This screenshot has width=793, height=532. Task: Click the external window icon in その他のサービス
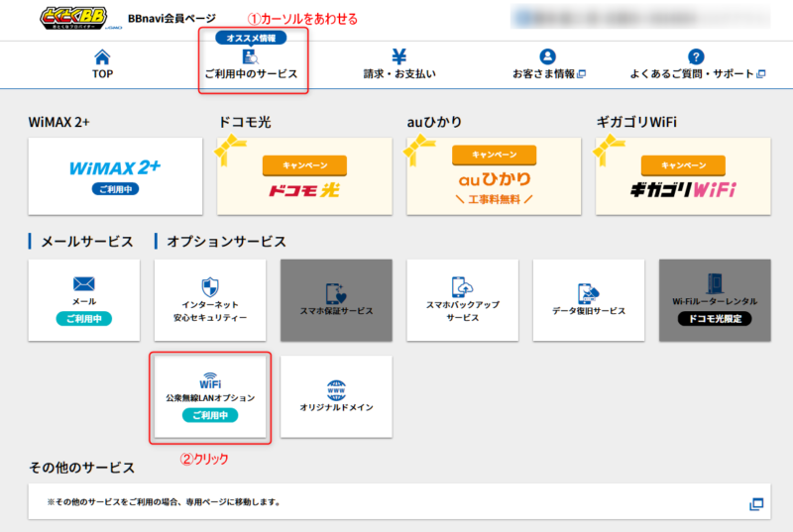pyautogui.click(x=756, y=503)
